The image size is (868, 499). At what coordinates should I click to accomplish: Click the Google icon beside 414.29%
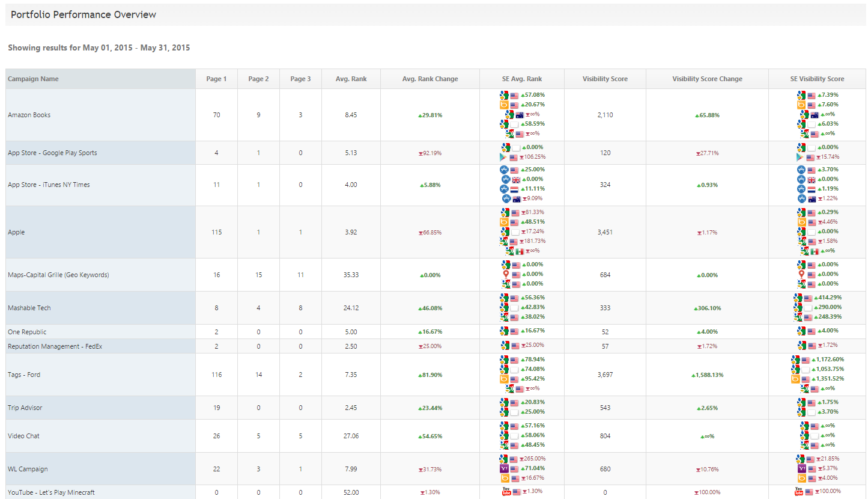798,298
